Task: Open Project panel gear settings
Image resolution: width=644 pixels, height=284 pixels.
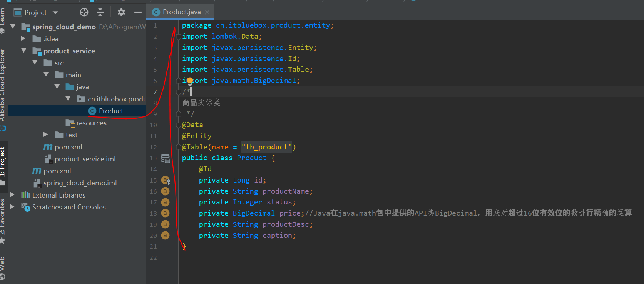Action: click(x=121, y=12)
